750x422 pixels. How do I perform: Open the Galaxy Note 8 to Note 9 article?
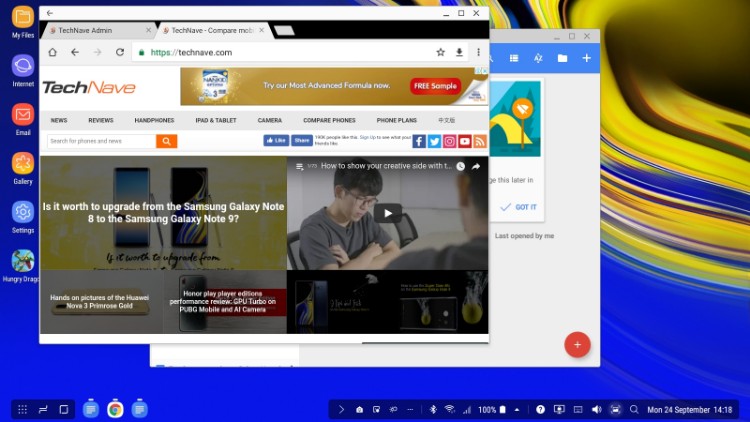pos(163,213)
